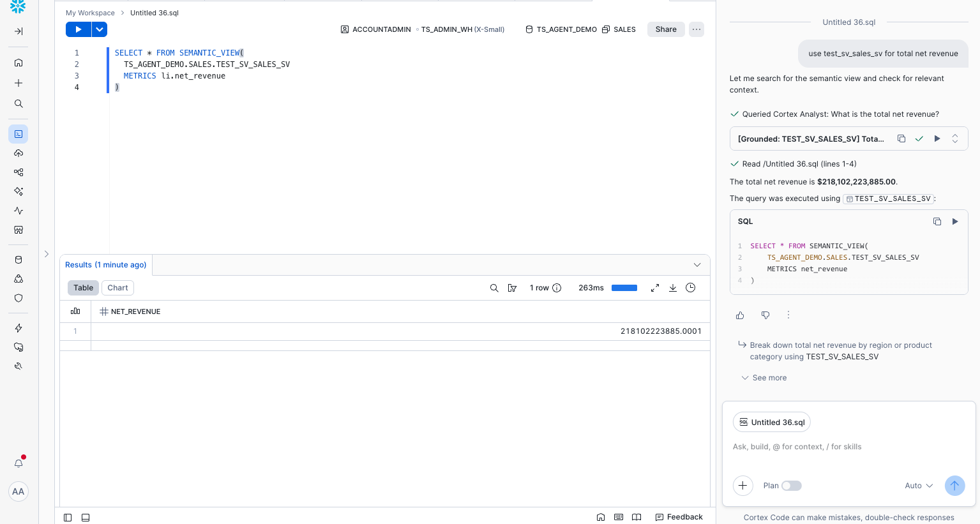The height and width of the screenshot is (524, 980).
Task: Open the Auto model dropdown
Action: 919,486
